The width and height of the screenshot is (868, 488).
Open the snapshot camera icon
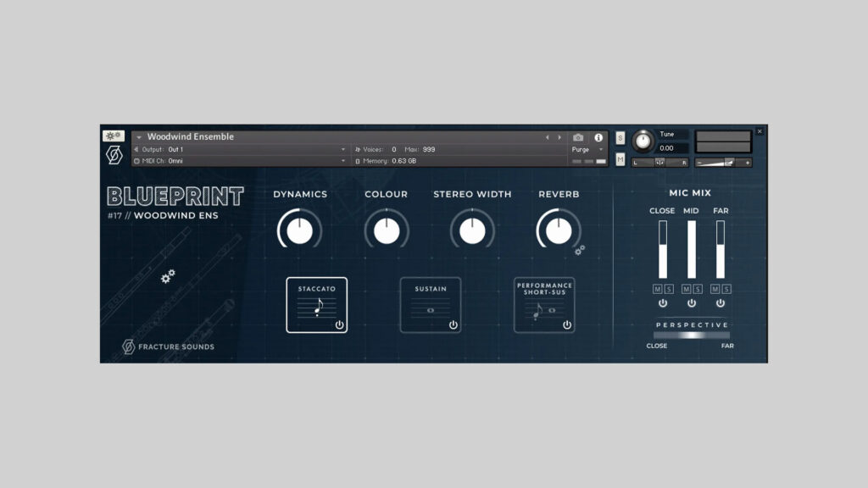578,137
